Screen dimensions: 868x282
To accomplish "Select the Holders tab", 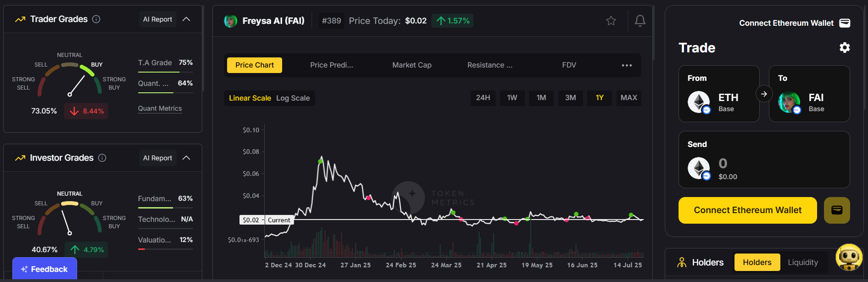I will 757,262.
